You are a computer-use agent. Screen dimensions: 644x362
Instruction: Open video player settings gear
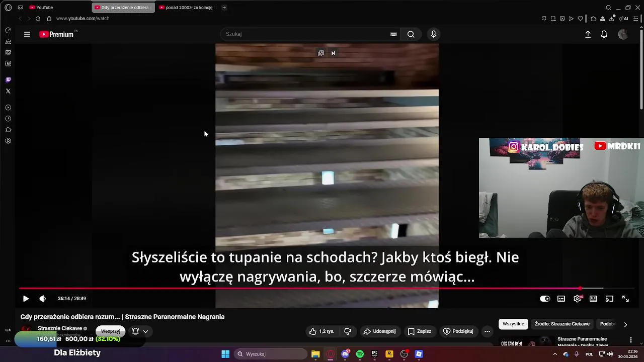(577, 299)
